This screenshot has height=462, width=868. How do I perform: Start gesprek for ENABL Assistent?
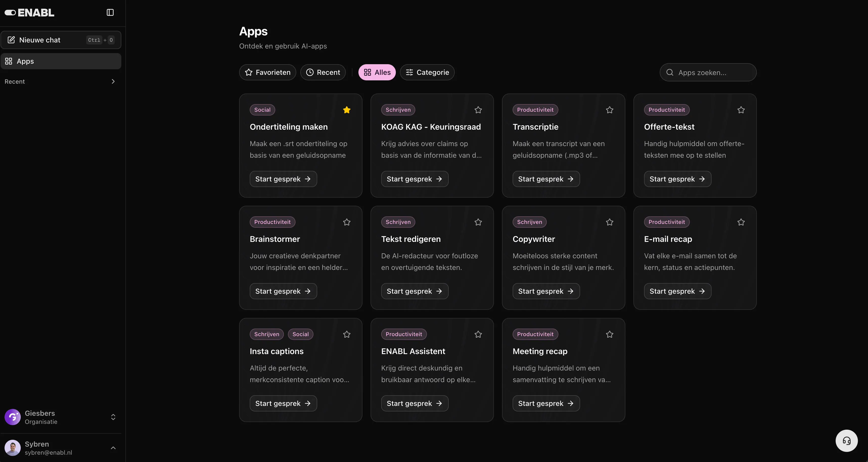415,403
